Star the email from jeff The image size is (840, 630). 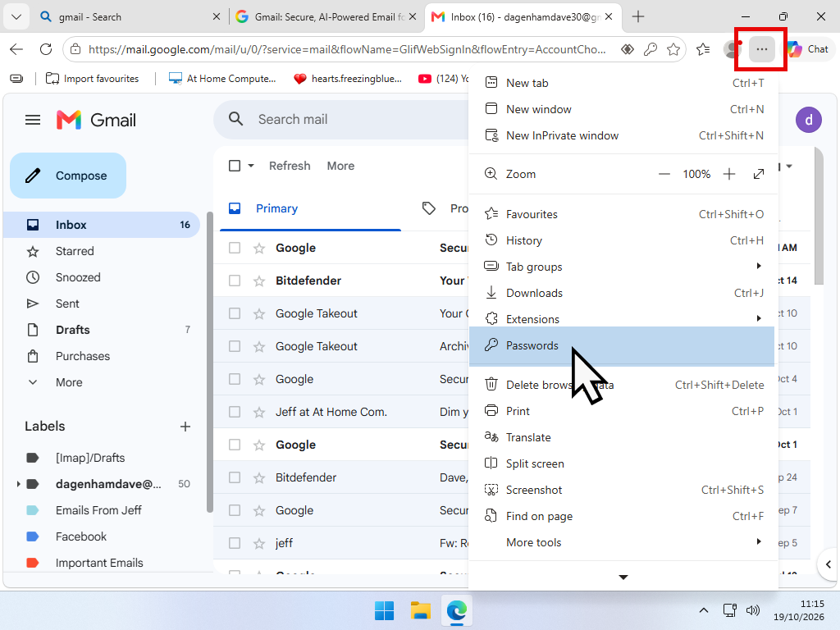point(259,544)
